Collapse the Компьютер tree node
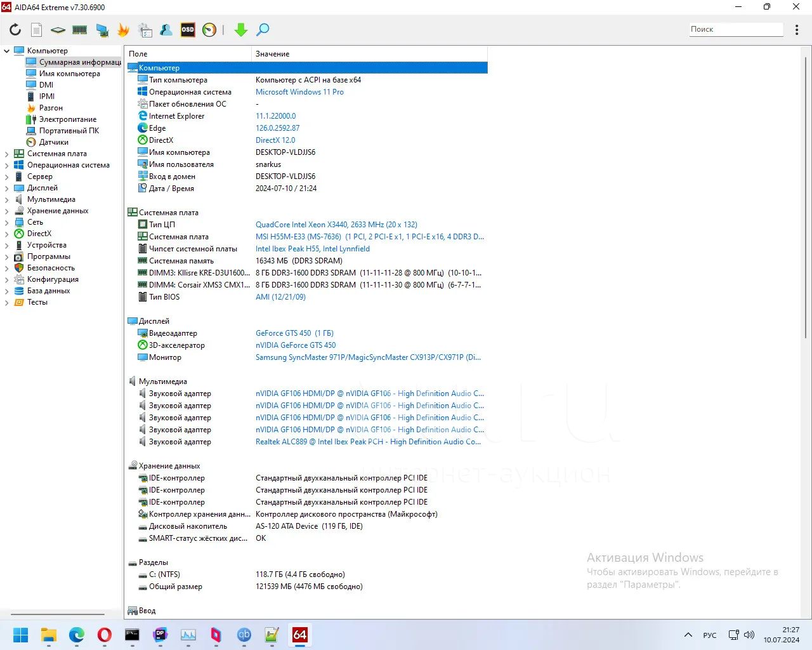The image size is (812, 650). click(7, 51)
